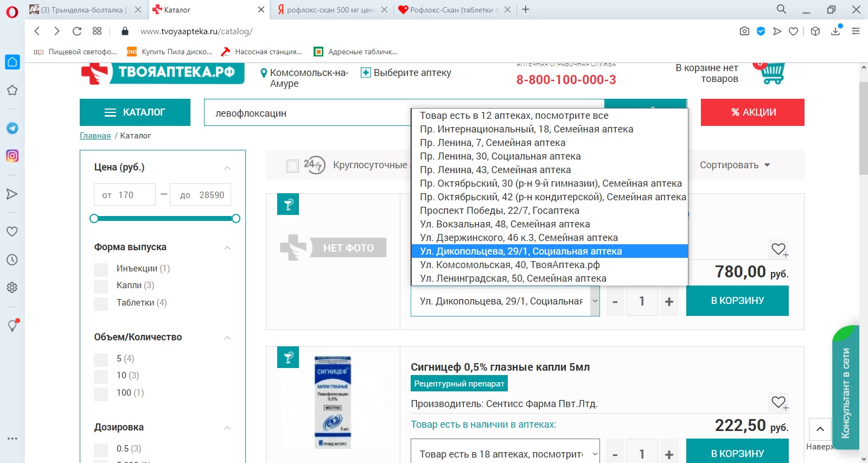Click the right price slider handle
Image resolution: width=868 pixels, height=463 pixels.
click(236, 219)
